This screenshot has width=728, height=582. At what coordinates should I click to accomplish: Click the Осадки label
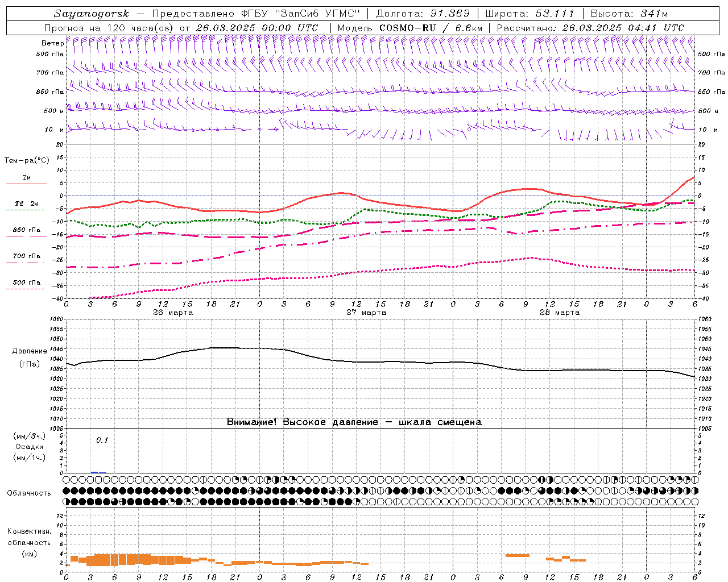click(x=29, y=447)
